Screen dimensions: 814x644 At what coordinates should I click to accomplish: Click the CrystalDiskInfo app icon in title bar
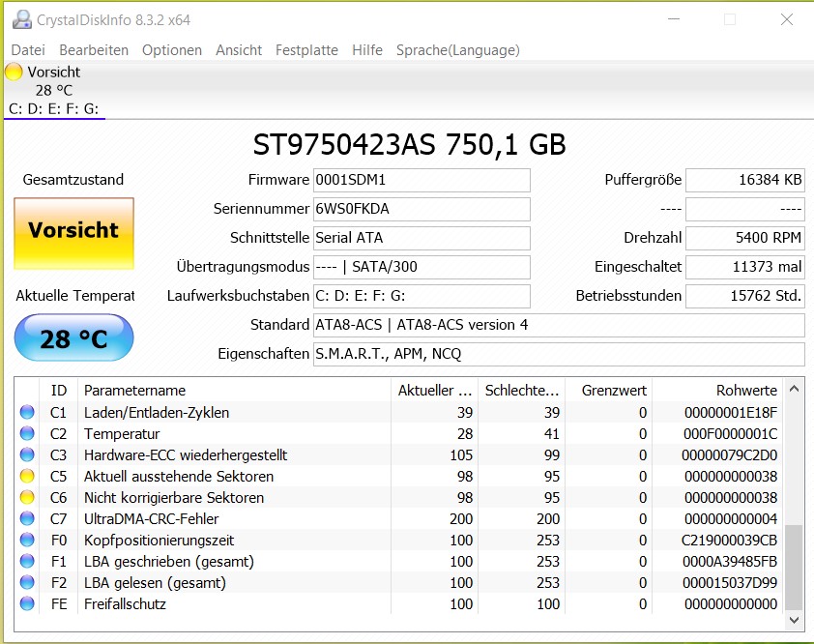tap(22, 19)
